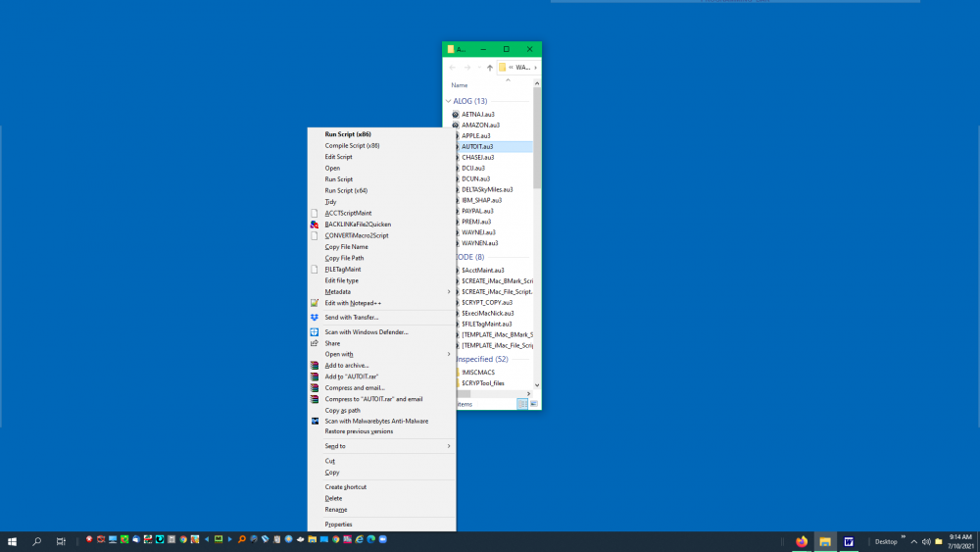Select AMAZON.au3 file
Image resolution: width=980 pixels, height=552 pixels.
tap(480, 125)
